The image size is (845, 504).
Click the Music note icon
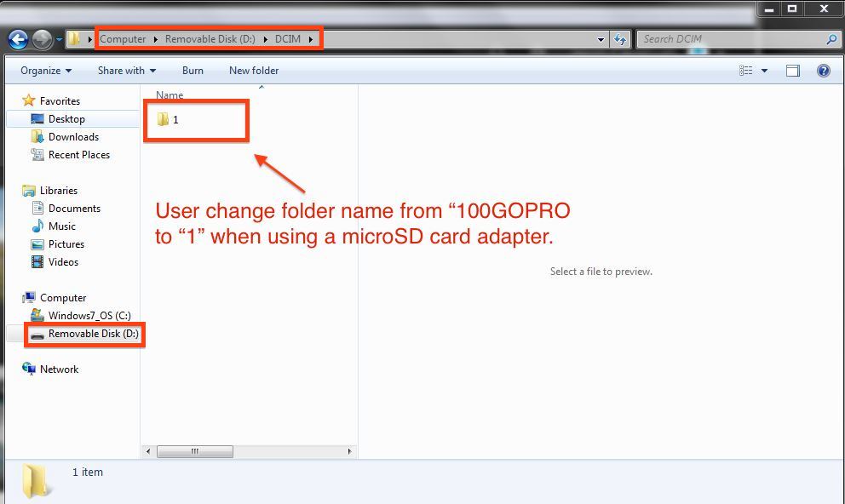(x=37, y=226)
